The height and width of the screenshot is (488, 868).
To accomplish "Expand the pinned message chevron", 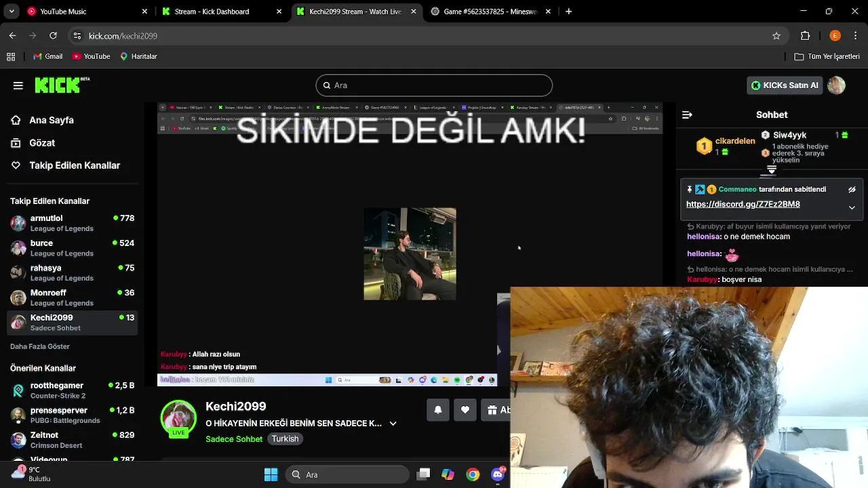I will [x=852, y=207].
